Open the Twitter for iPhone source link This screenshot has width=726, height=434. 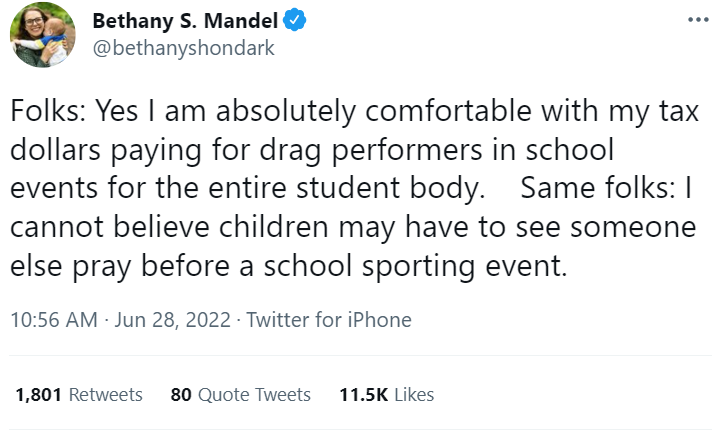pyautogui.click(x=329, y=320)
